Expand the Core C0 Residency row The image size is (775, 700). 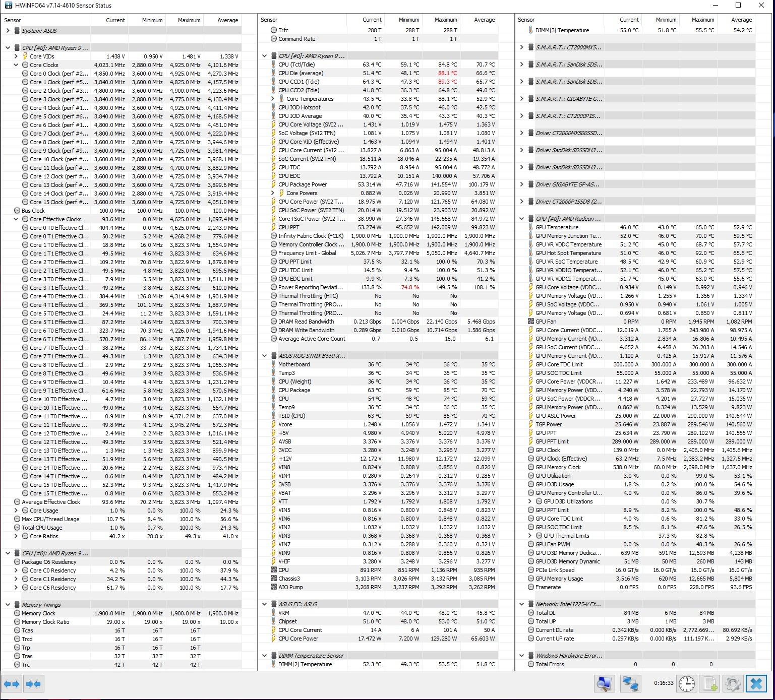click(x=16, y=570)
